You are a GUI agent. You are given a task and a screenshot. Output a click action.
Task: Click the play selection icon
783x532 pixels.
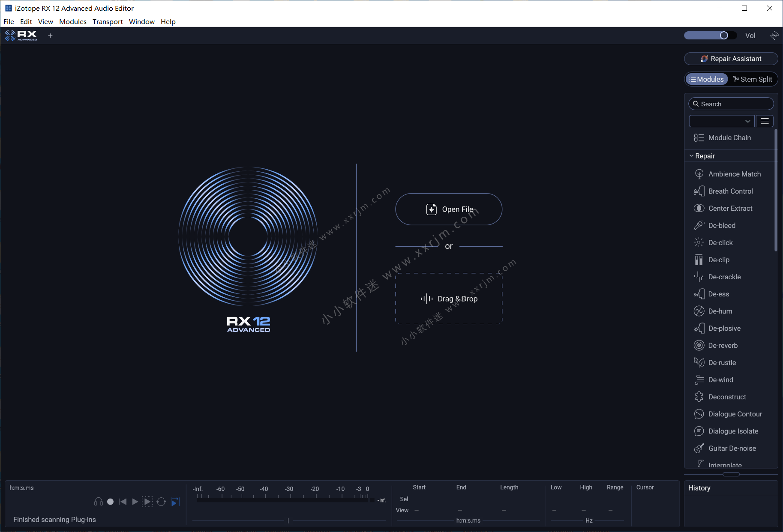tap(147, 502)
